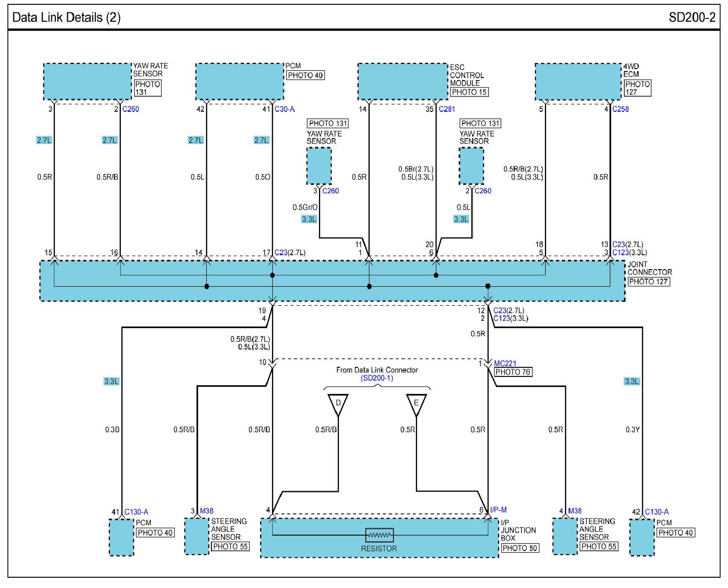Open the I/P-M connector link
The width and height of the screenshot is (728, 588).
pos(498,510)
